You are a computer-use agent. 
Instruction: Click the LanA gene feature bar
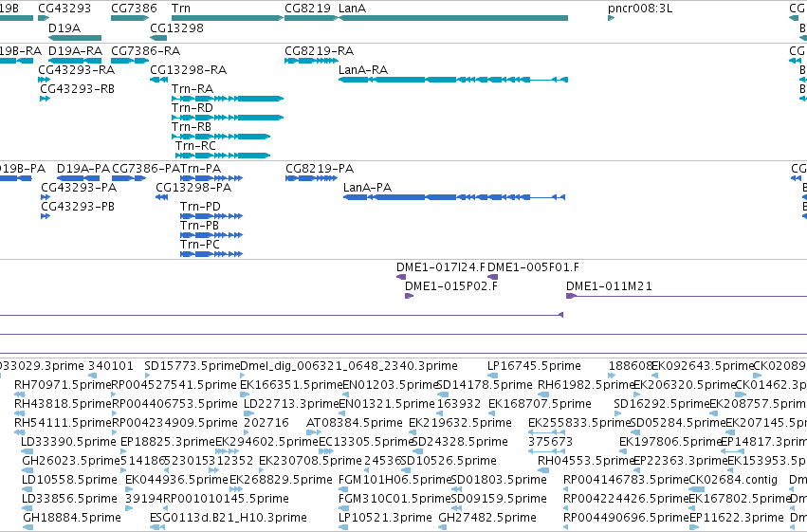[x=453, y=18]
